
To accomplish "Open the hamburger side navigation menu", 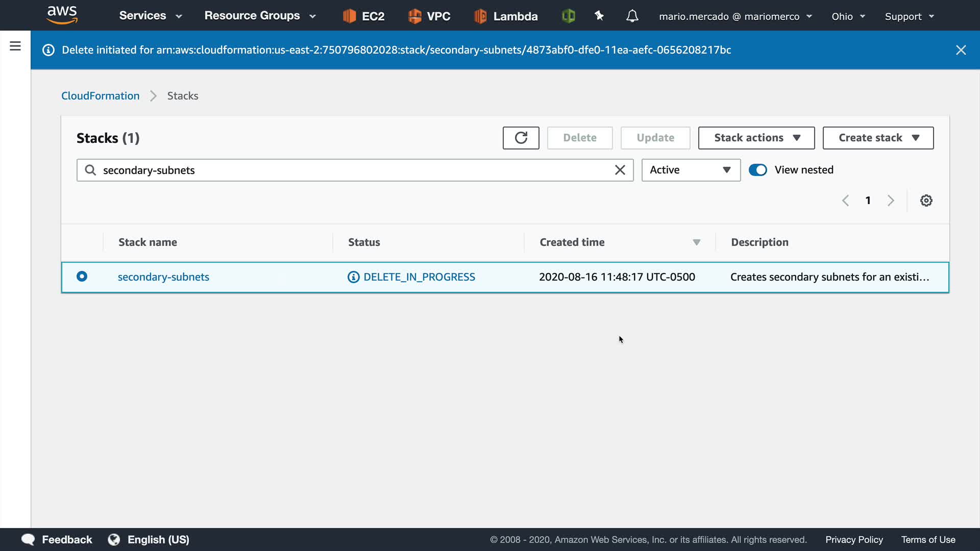I will [15, 46].
